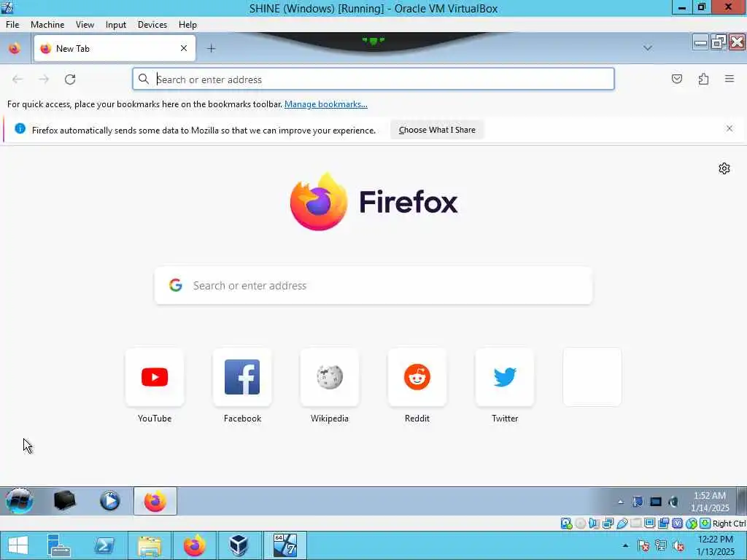Open the guest Windows 7 Start orb

(x=19, y=501)
